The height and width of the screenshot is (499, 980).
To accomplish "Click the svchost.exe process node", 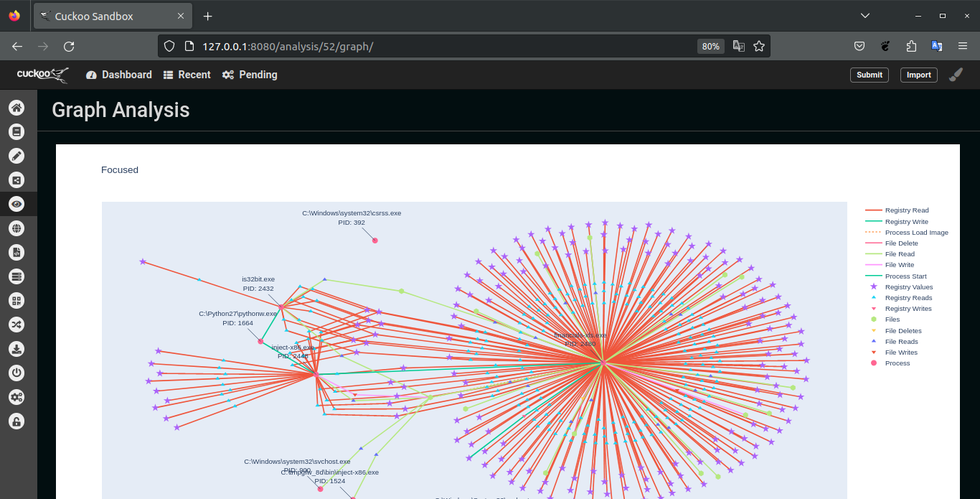I will point(320,489).
